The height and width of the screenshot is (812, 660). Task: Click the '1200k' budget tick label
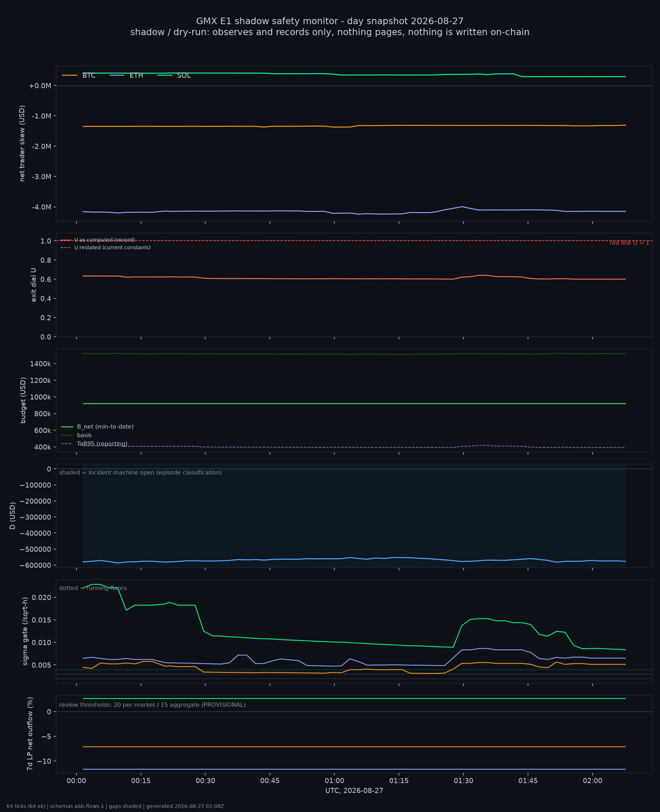[x=40, y=381]
